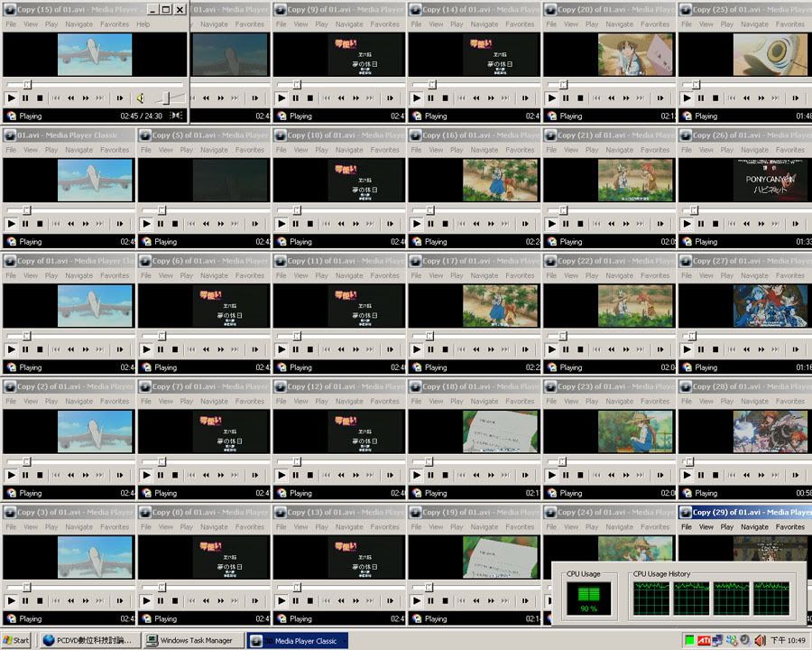Decrease speed in Copy (18) of 01.avi

(476, 476)
